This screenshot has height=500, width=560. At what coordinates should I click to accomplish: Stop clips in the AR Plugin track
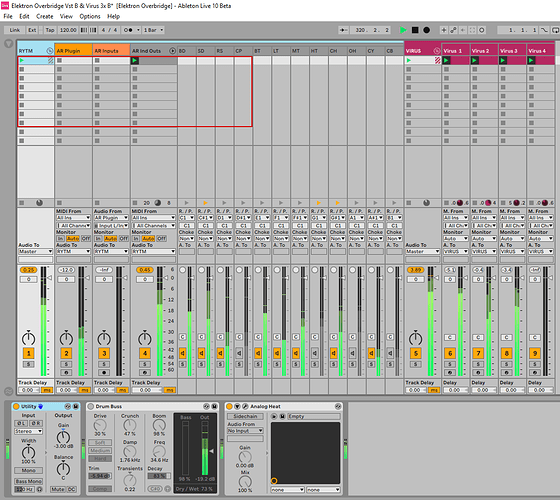[59, 203]
